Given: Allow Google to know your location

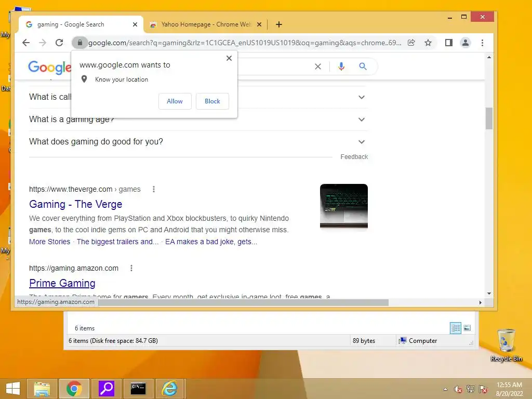Looking at the screenshot, I should [x=175, y=101].
